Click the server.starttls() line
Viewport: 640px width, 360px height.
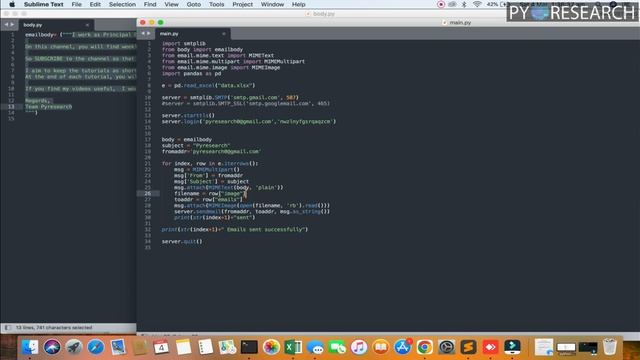pyautogui.click(x=188, y=116)
